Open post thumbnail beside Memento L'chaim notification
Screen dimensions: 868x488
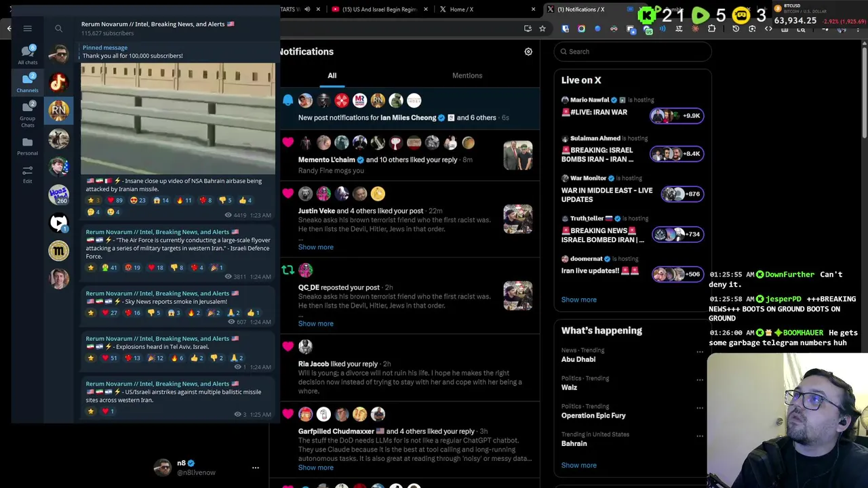pos(517,155)
